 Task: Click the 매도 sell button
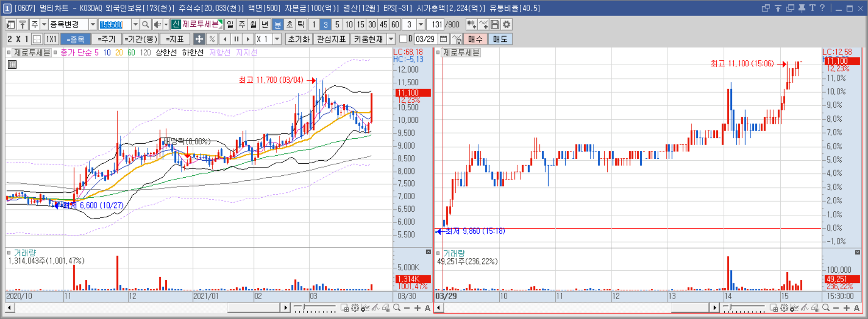click(500, 39)
